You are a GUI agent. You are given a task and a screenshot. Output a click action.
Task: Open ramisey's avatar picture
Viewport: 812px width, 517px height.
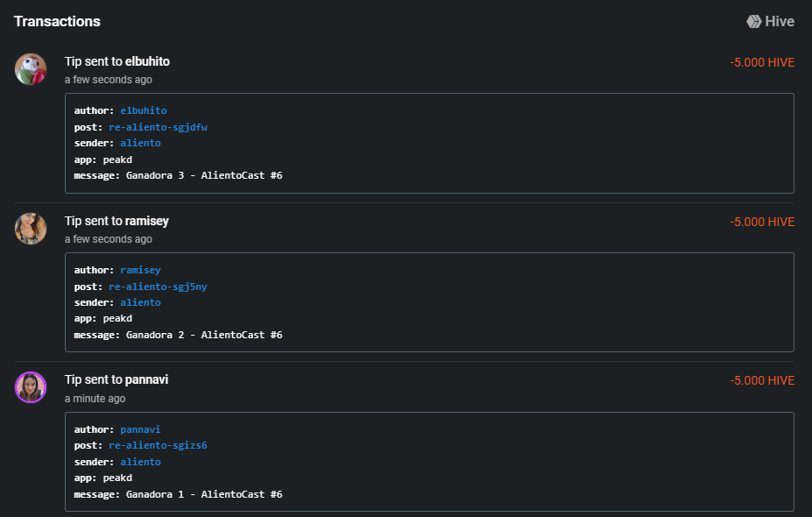pyautogui.click(x=31, y=229)
